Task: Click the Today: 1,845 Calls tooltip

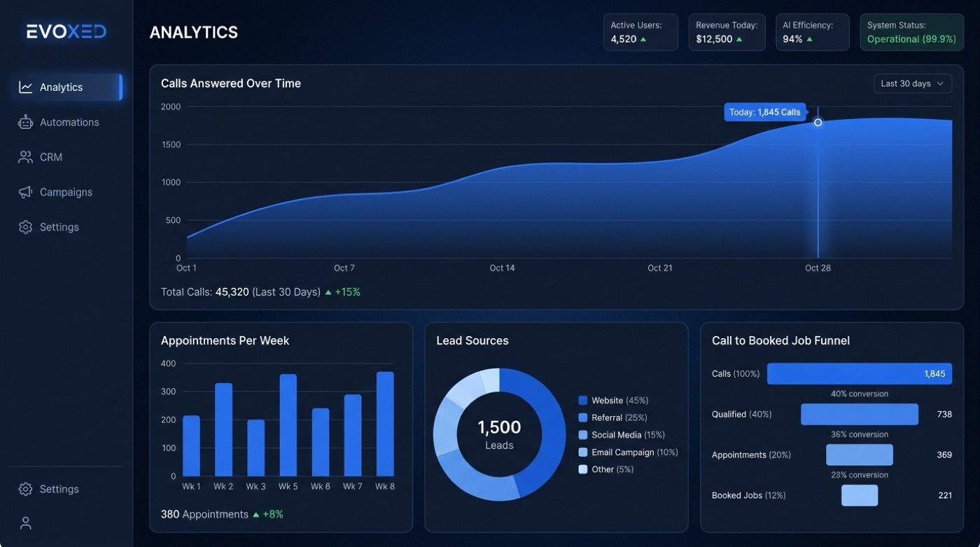Action: (764, 112)
